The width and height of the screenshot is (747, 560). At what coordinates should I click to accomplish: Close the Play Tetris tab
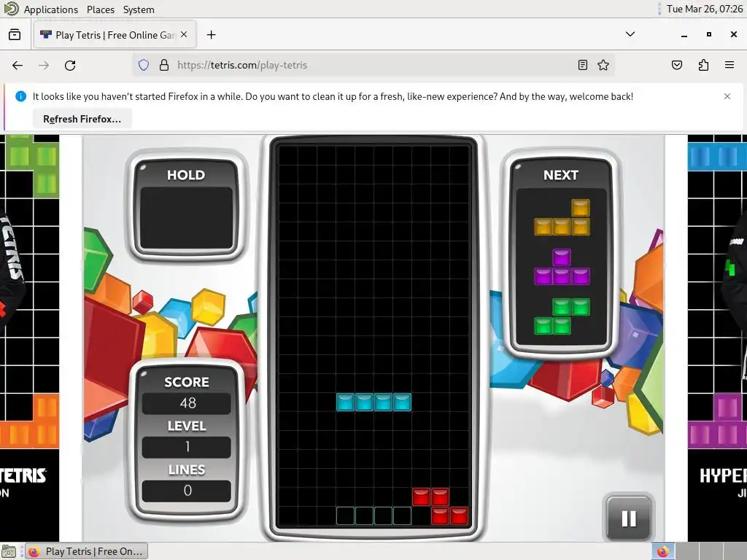(x=184, y=35)
